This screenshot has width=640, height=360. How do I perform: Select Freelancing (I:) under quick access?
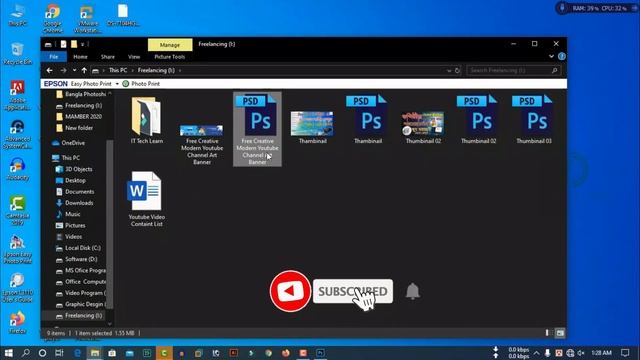pyautogui.click(x=79, y=105)
